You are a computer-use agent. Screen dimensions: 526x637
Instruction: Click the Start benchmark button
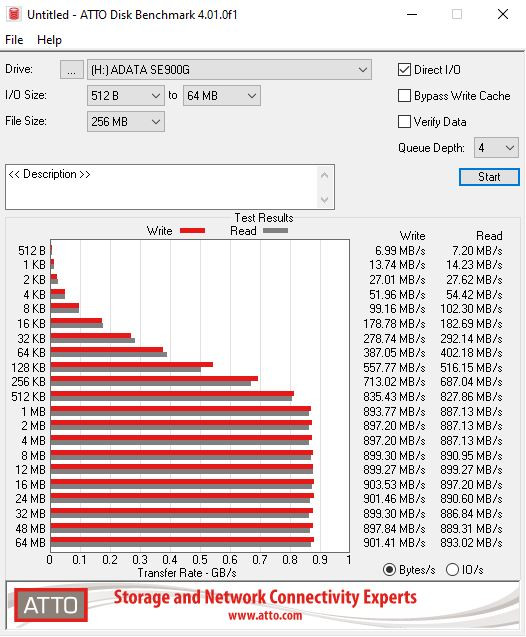click(489, 177)
